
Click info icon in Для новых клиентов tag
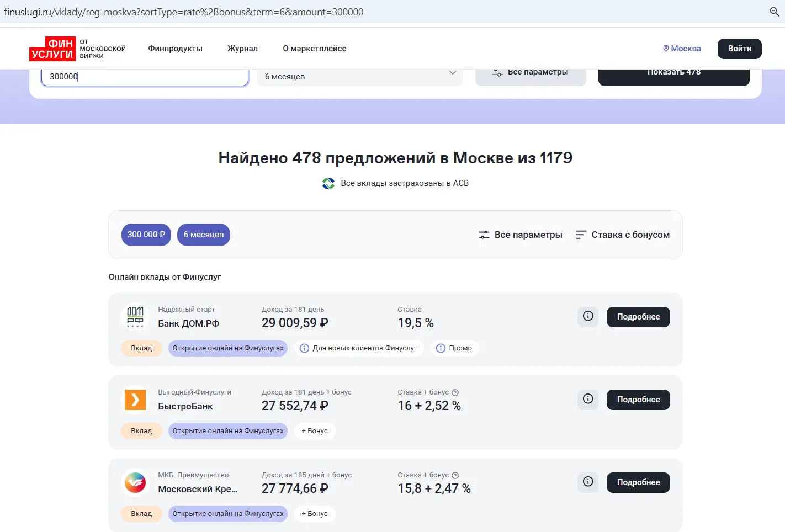pyautogui.click(x=304, y=348)
